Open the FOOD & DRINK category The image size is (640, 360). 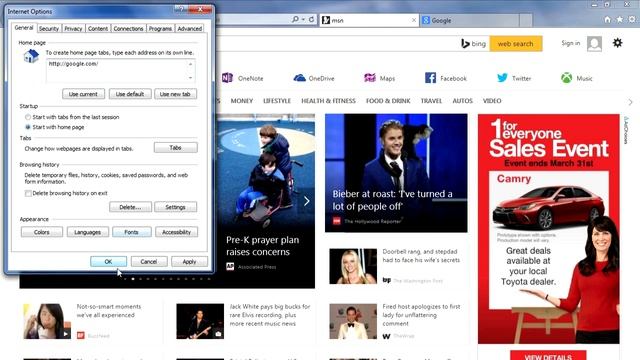388,101
